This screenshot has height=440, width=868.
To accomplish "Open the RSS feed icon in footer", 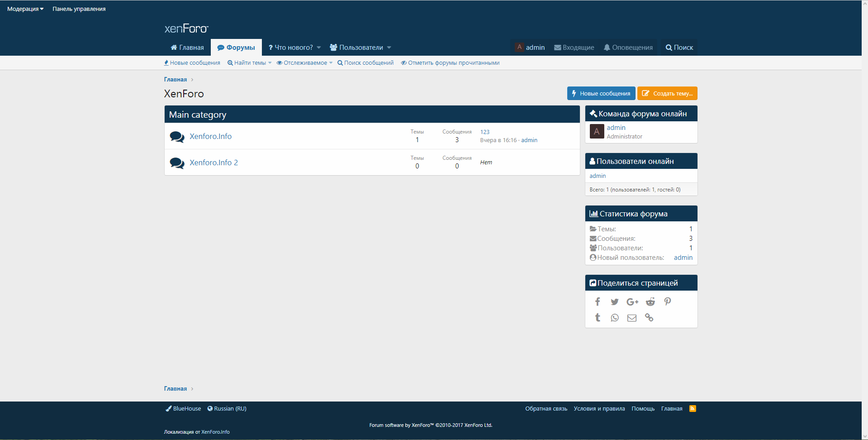I will coord(693,409).
